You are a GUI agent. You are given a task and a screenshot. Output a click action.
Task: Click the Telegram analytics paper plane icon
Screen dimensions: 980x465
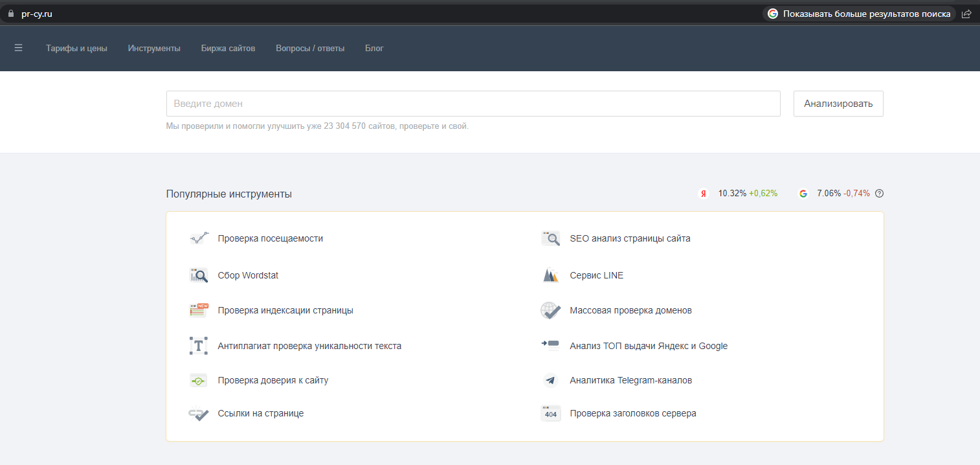coord(550,380)
